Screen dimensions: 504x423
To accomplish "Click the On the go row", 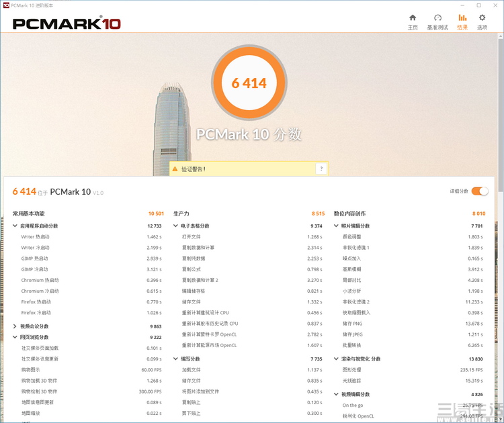I will [413, 406].
